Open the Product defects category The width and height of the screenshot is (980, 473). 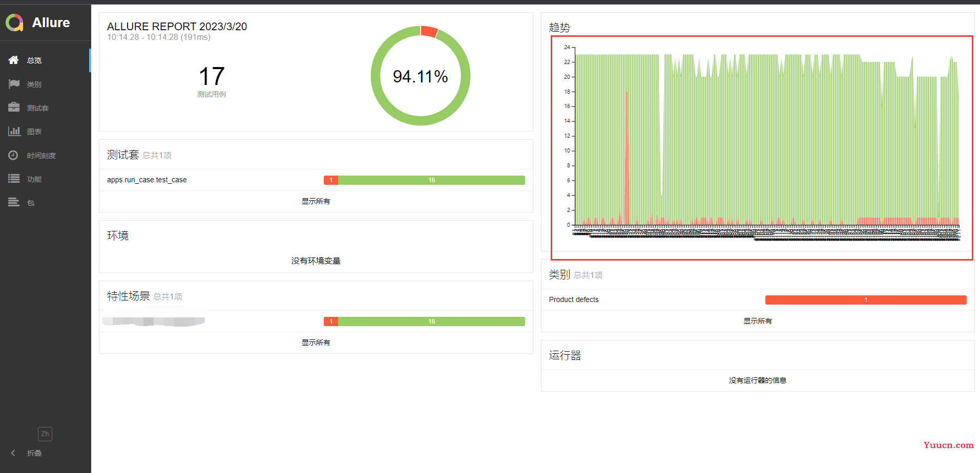pyautogui.click(x=574, y=299)
